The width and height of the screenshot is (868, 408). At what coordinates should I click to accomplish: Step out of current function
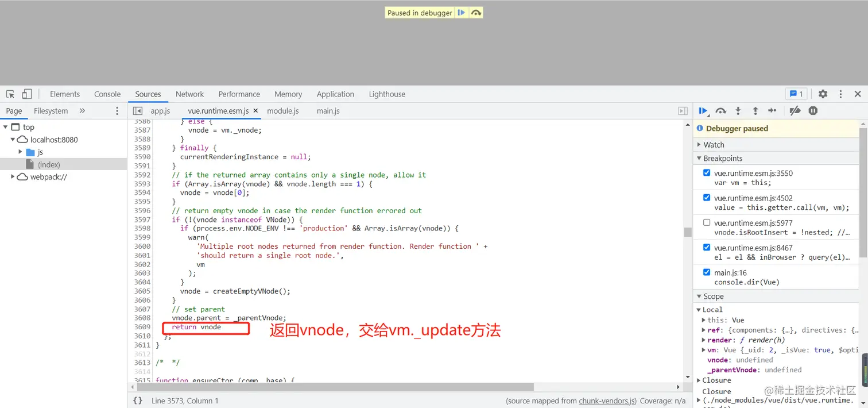pos(755,111)
